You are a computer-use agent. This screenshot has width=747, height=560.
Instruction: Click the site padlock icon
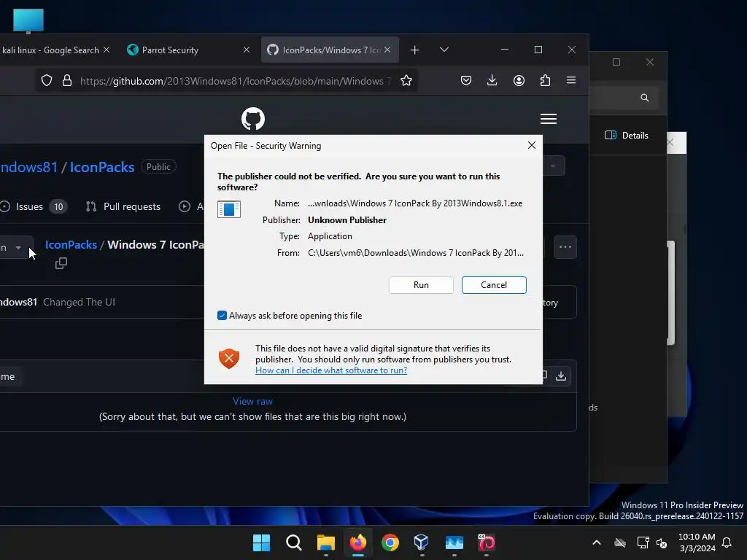(67, 80)
